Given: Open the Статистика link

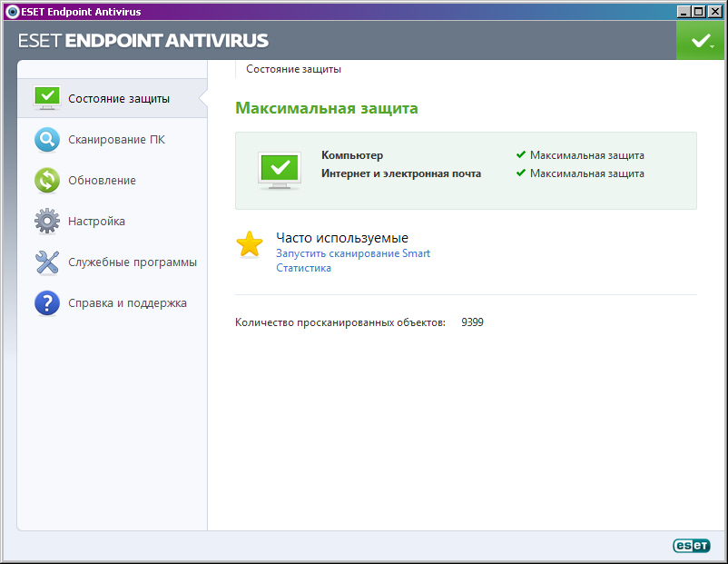Looking at the screenshot, I should tap(304, 268).
